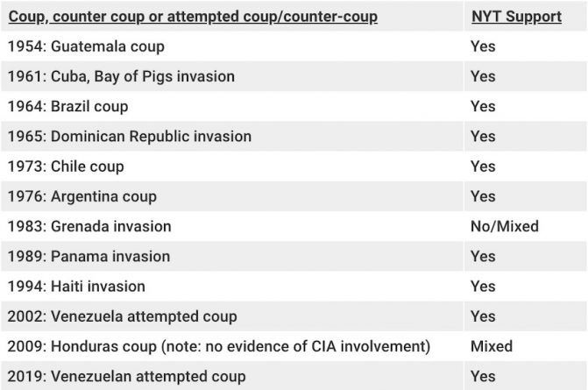Click the 1976 Argentina coup entry
The height and width of the screenshot is (390, 588).
coord(81,196)
